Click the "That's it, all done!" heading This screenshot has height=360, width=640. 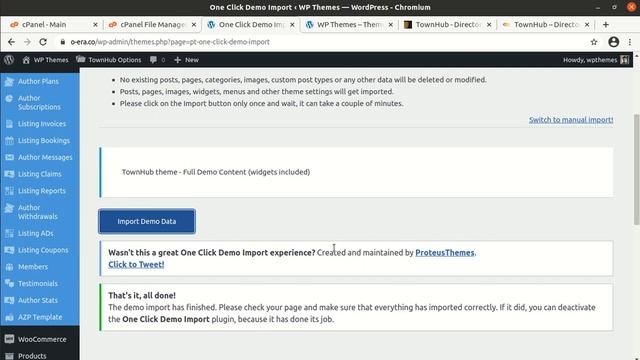coord(142,296)
